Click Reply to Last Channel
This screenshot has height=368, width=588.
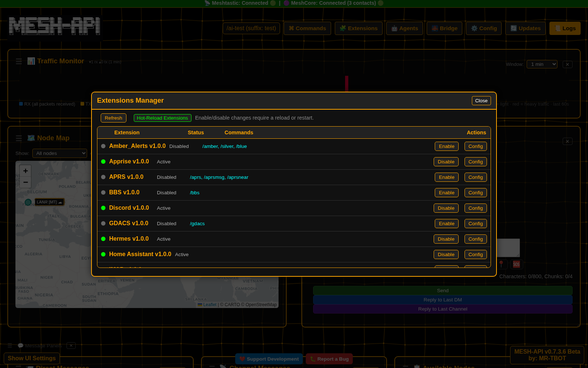pyautogui.click(x=443, y=309)
